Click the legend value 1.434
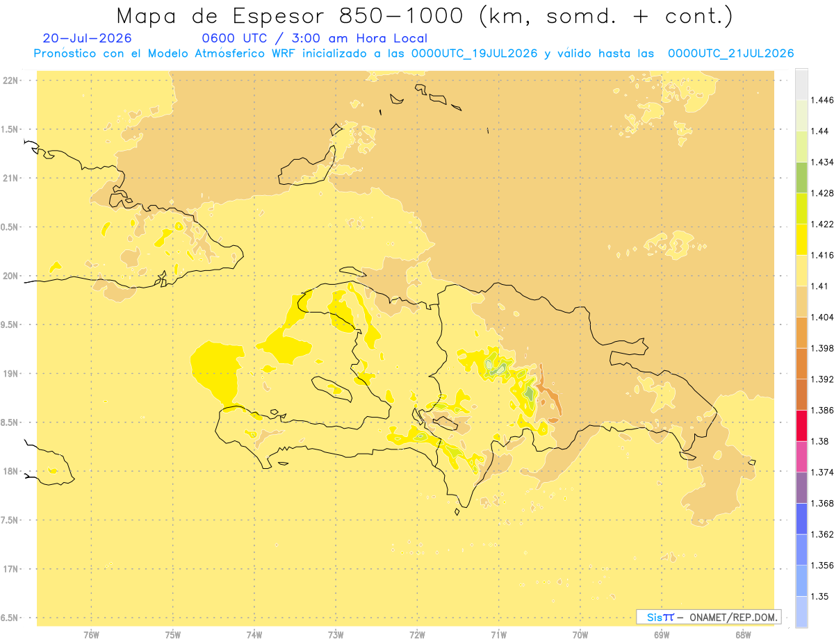The width and height of the screenshot is (834, 644). (822, 162)
